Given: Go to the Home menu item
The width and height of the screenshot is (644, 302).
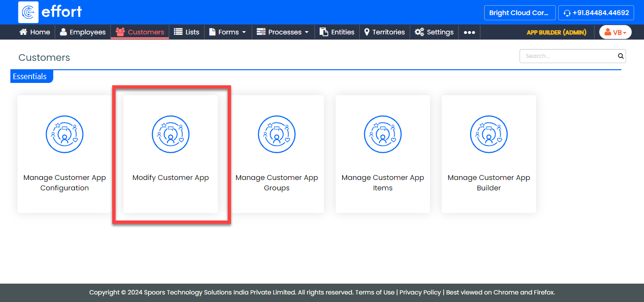Looking at the screenshot, I should [x=34, y=32].
